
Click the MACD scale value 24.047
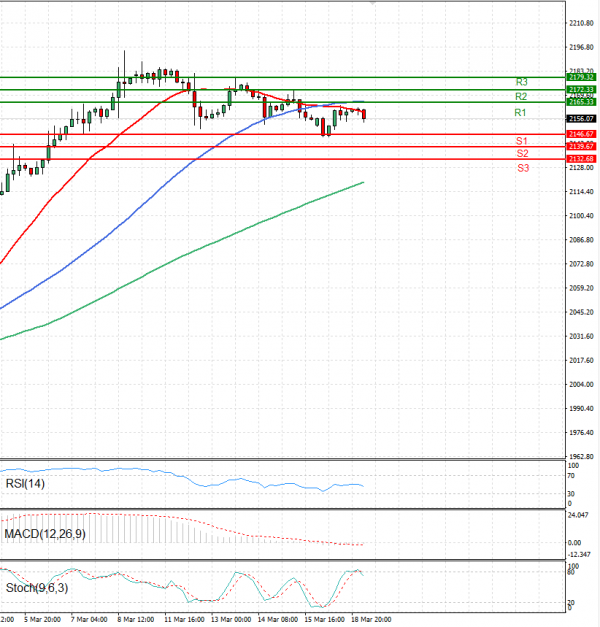click(x=578, y=515)
